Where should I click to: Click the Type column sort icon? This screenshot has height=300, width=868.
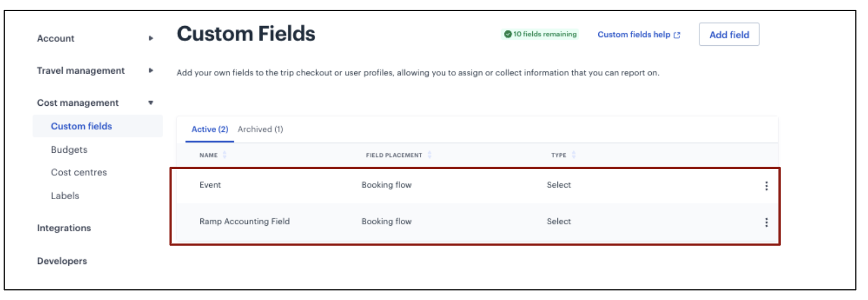[x=574, y=155]
